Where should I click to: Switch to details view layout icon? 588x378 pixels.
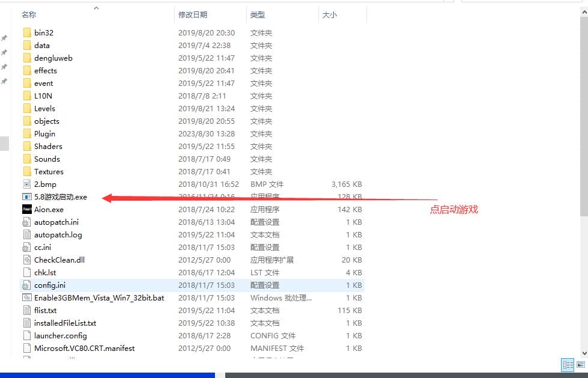[x=567, y=365]
